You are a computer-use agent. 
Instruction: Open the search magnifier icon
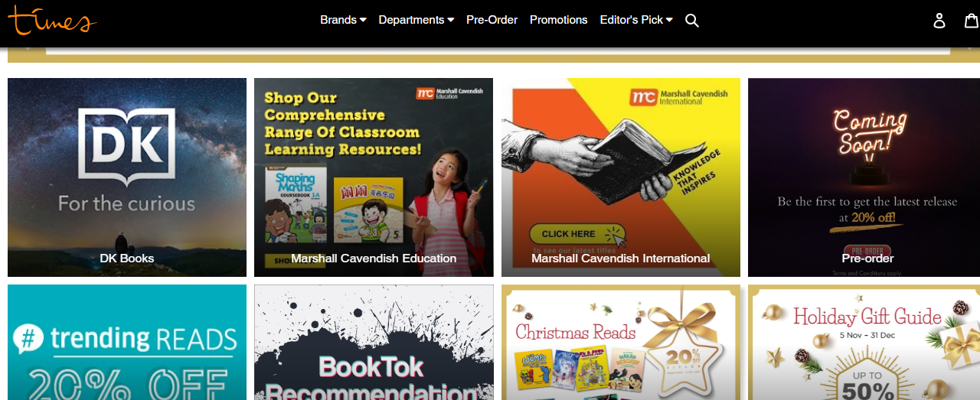(692, 21)
